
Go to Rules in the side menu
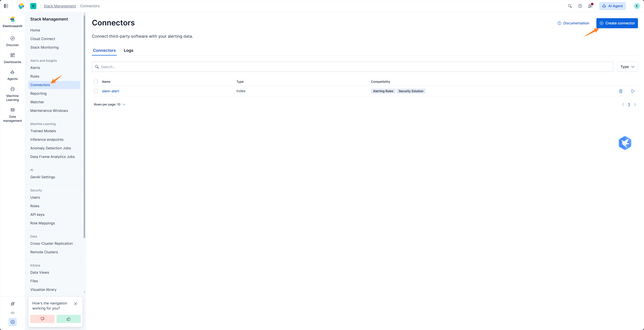34,76
